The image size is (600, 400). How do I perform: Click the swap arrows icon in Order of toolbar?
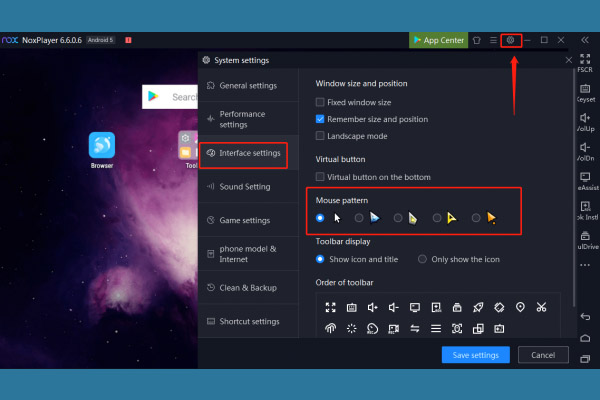(x=415, y=328)
